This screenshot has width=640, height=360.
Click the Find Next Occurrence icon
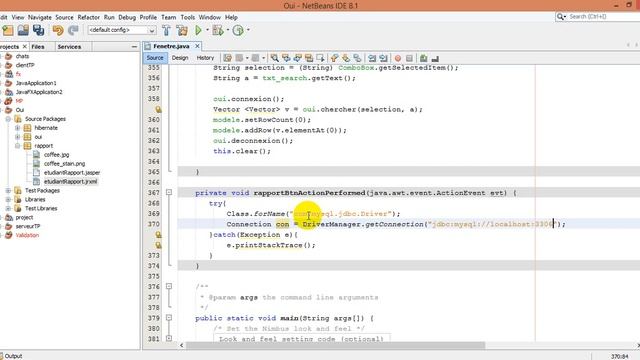click(298, 58)
